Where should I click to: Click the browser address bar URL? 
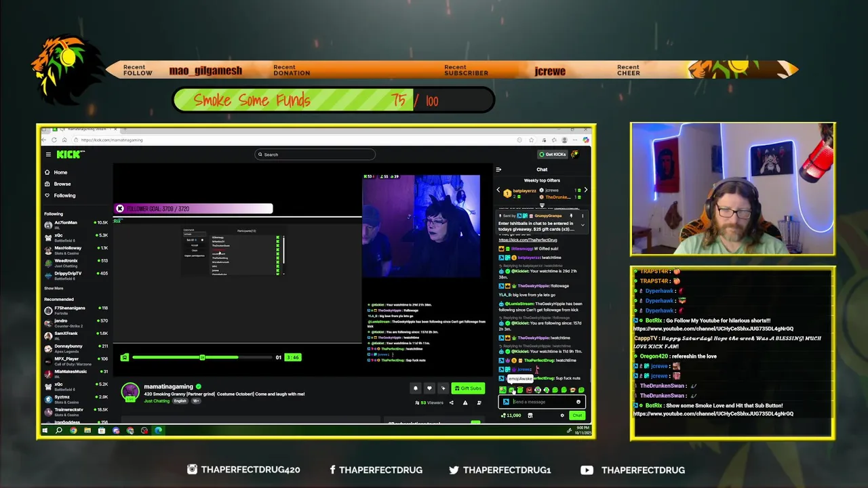point(112,140)
